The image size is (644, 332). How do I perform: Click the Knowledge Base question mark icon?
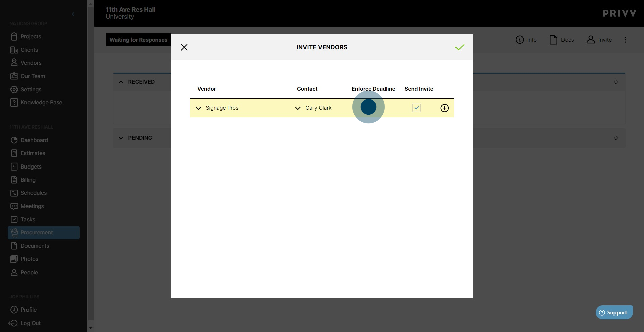(x=14, y=102)
